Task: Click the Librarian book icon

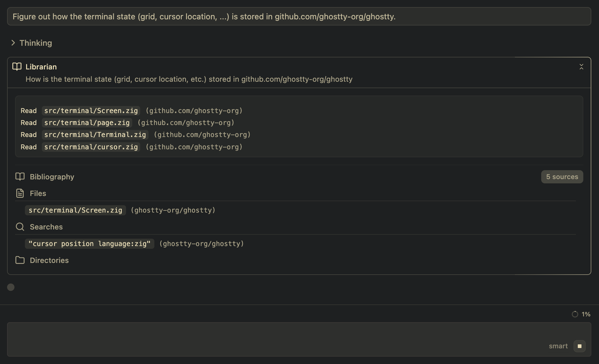Action: (x=17, y=67)
